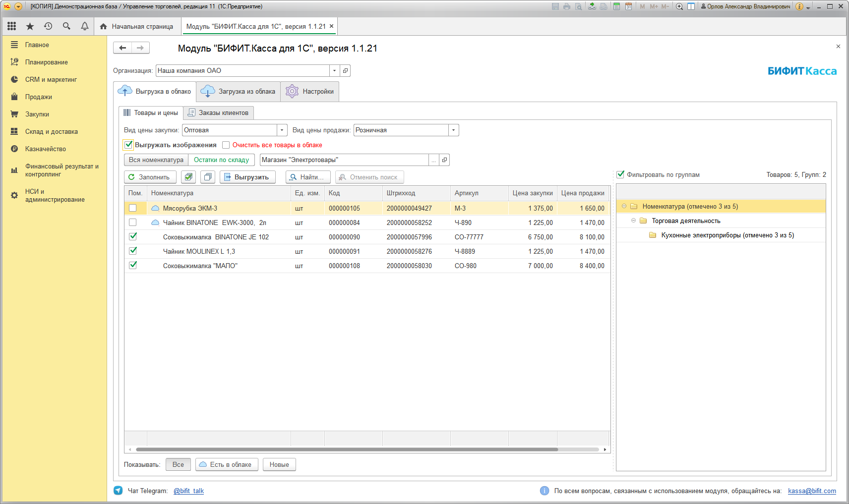The height and width of the screenshot is (504, 849).
Task: Toggle checkbox for Мясорубка ЭКМ-3
Action: (x=132, y=208)
